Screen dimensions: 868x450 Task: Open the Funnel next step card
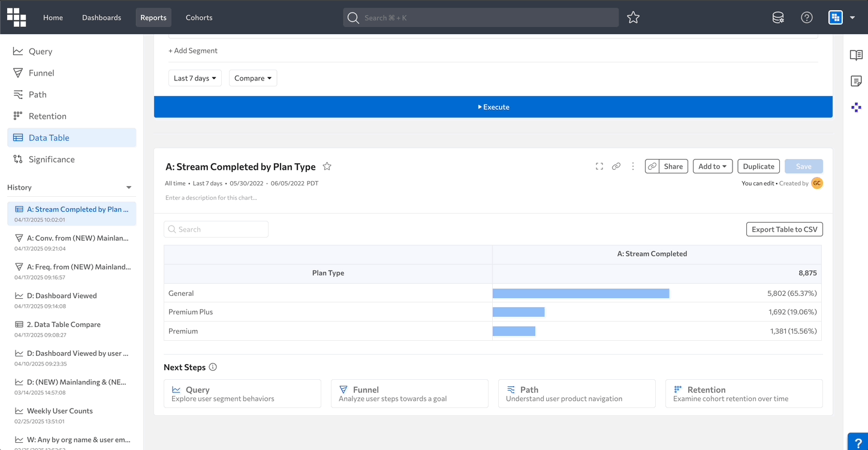[409, 394]
